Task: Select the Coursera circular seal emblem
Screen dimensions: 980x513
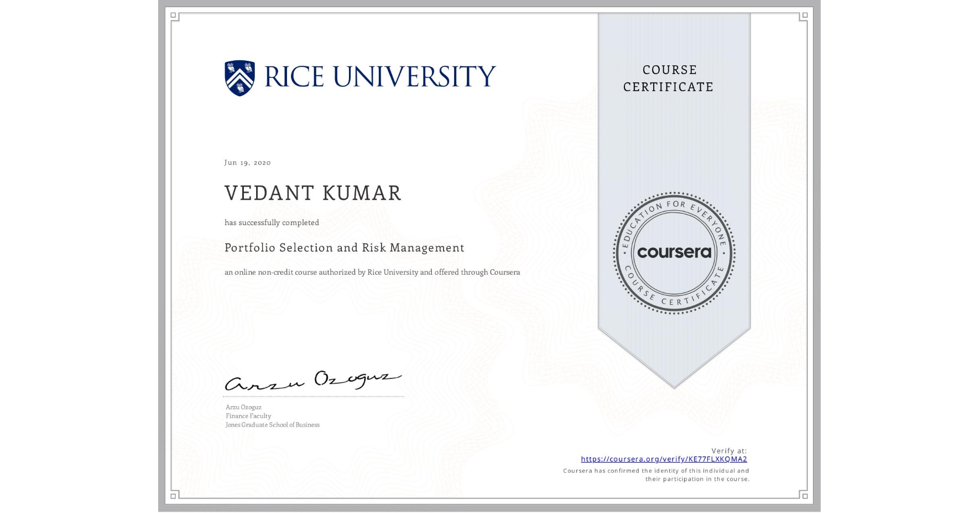Action: pyautogui.click(x=674, y=253)
